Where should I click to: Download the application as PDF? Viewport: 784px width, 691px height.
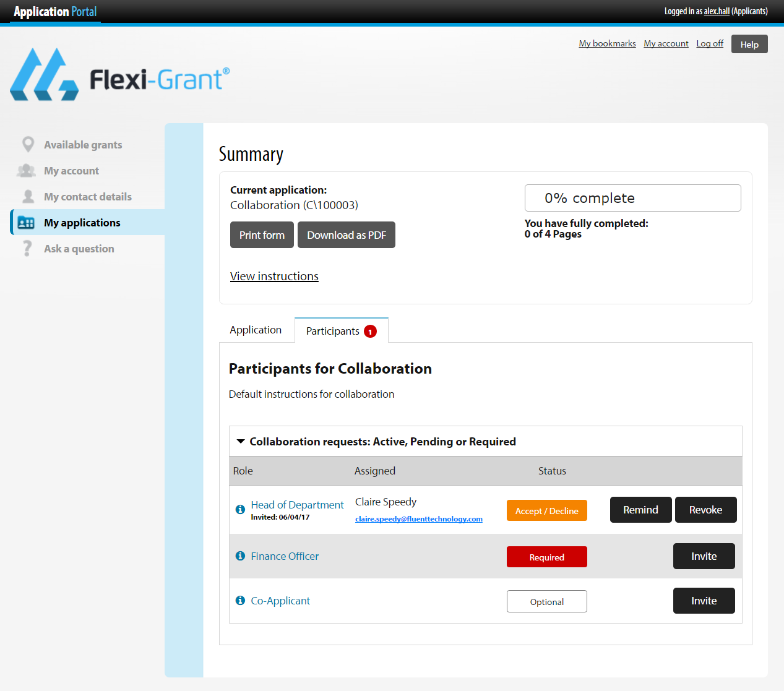click(x=346, y=234)
